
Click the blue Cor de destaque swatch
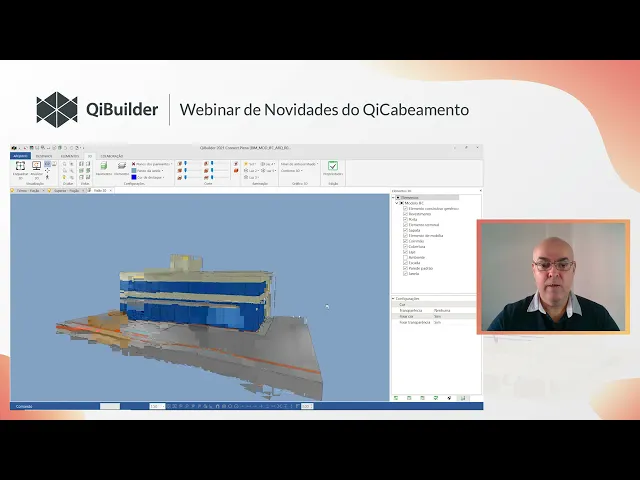tap(133, 177)
